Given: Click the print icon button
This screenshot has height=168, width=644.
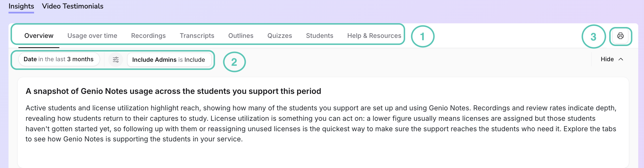Looking at the screenshot, I should [x=620, y=36].
